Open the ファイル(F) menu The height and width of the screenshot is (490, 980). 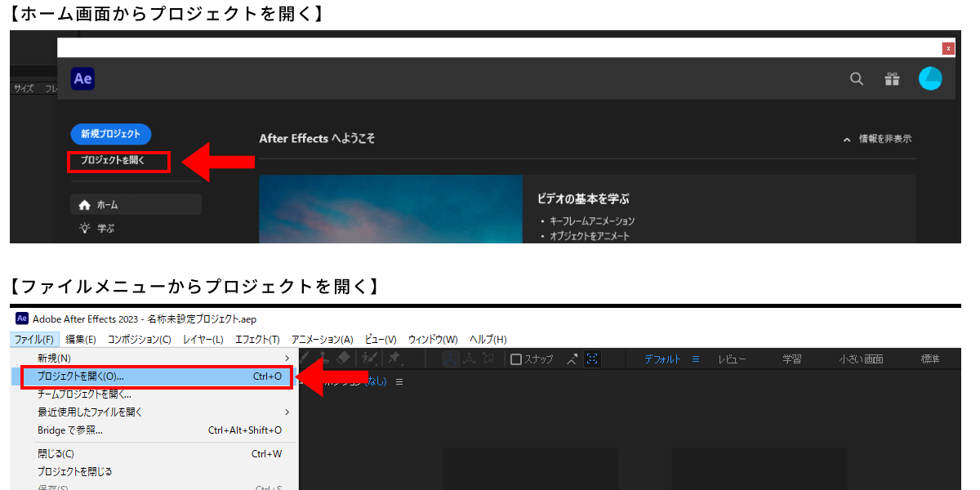coord(34,339)
